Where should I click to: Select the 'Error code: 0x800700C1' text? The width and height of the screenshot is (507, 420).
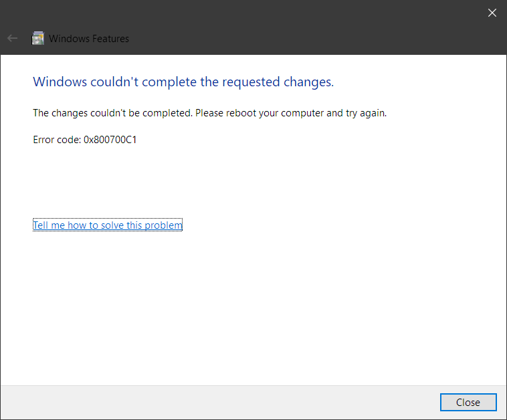[85, 140]
